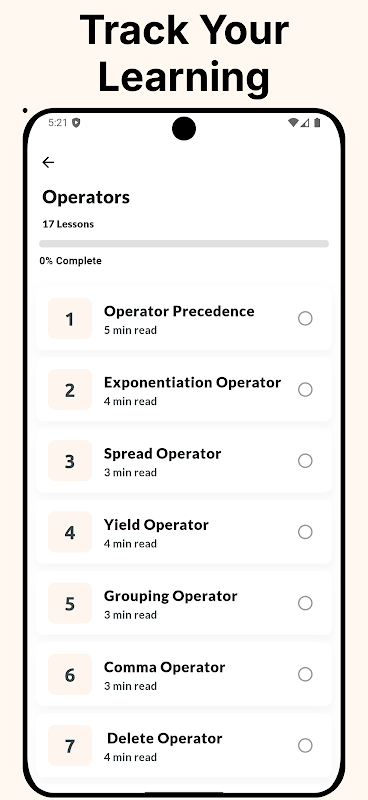Mark Exponentiation Operator lesson as complete

pos(305,390)
